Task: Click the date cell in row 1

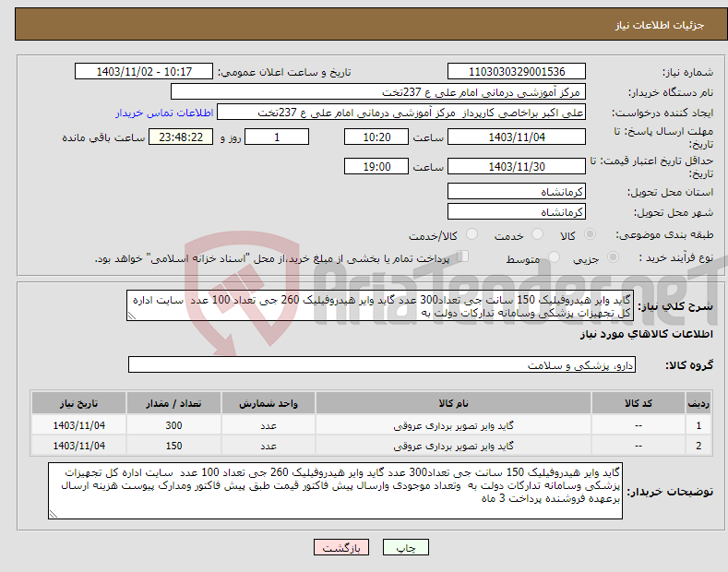Action: coord(79,425)
